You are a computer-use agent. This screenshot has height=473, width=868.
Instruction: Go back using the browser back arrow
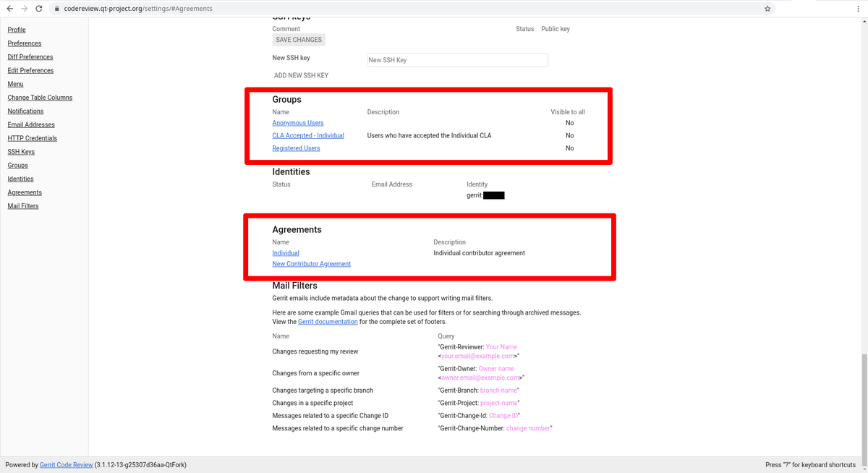click(9, 9)
